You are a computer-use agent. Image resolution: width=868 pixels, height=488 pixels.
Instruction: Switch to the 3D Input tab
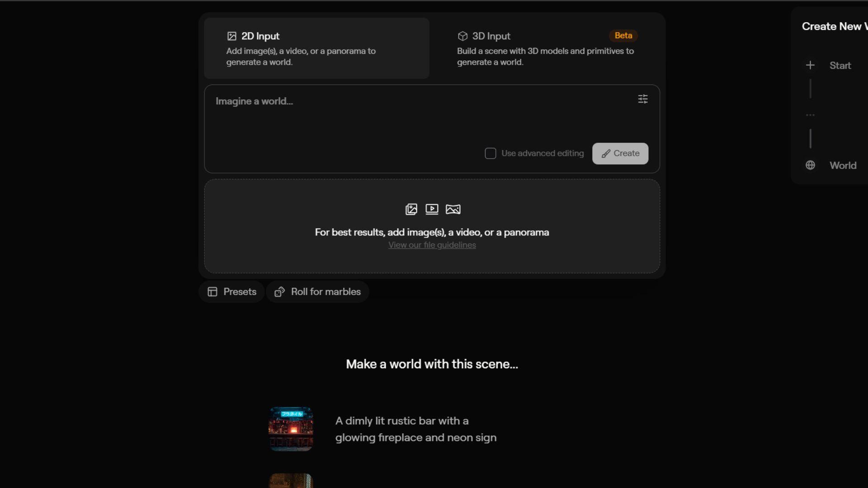tap(547, 48)
